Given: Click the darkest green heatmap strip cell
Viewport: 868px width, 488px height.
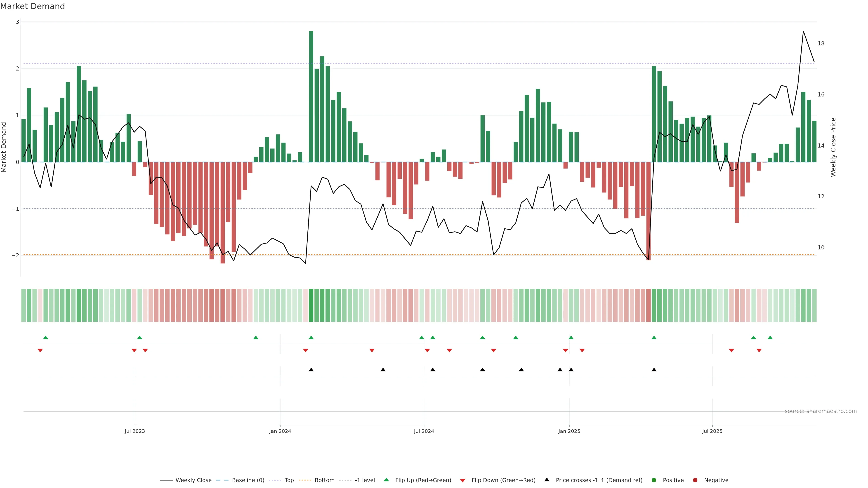Looking at the screenshot, I should (x=311, y=305).
